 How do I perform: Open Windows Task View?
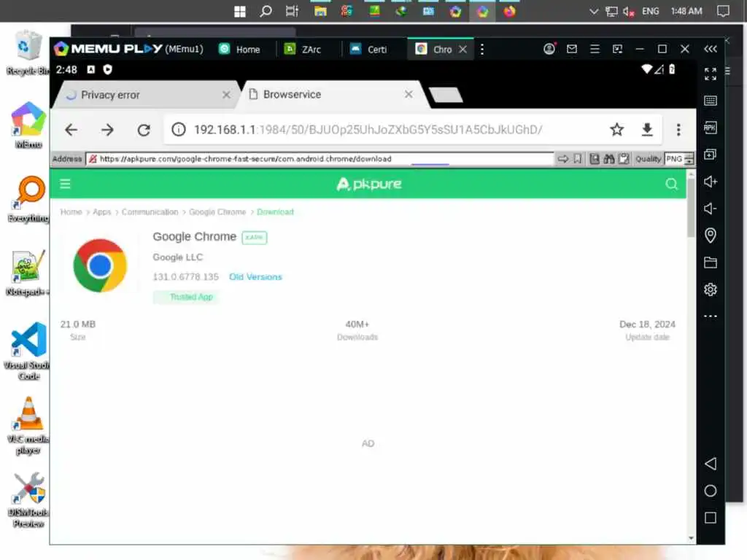point(292,11)
